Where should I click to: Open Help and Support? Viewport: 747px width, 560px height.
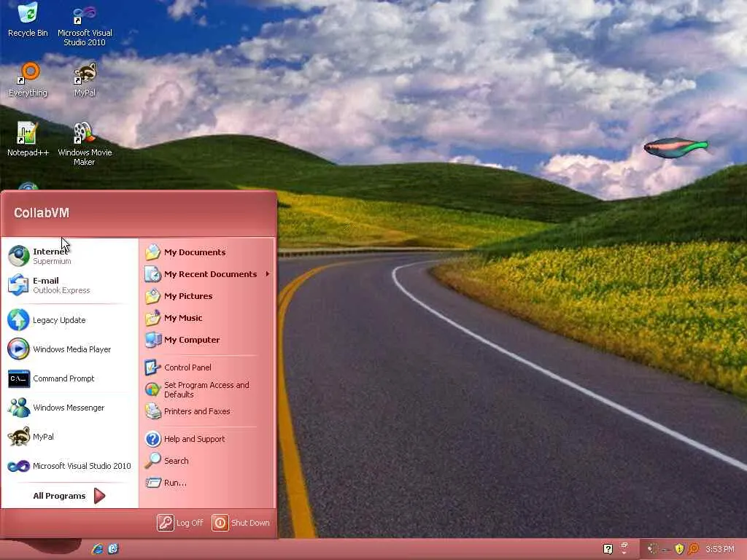207,439
